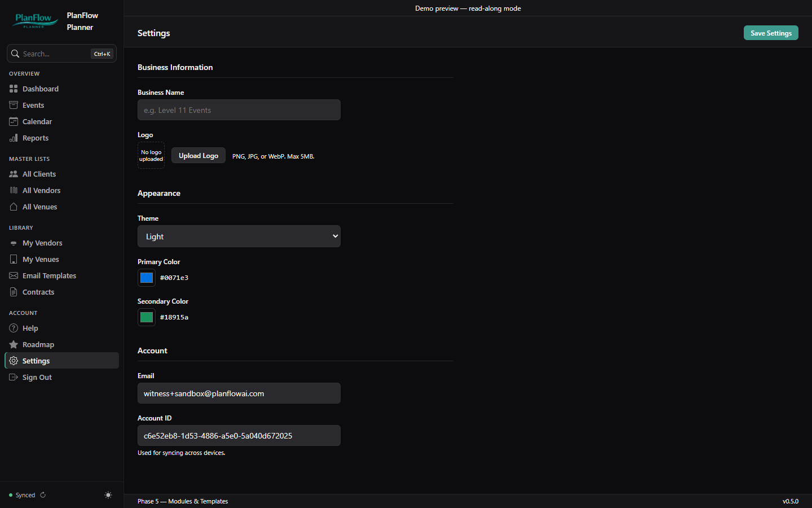Open the Help page

click(x=62, y=328)
